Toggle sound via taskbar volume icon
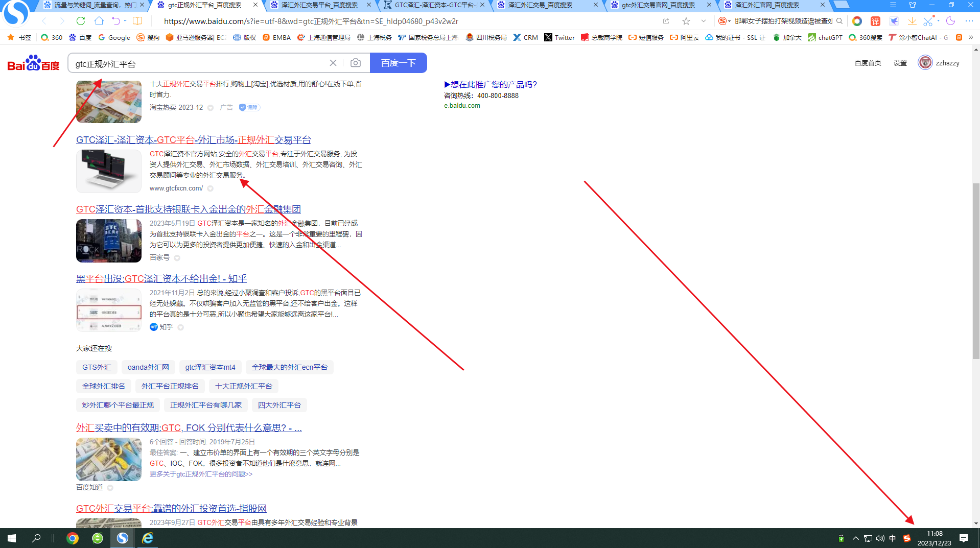The width and height of the screenshot is (980, 548). [880, 538]
